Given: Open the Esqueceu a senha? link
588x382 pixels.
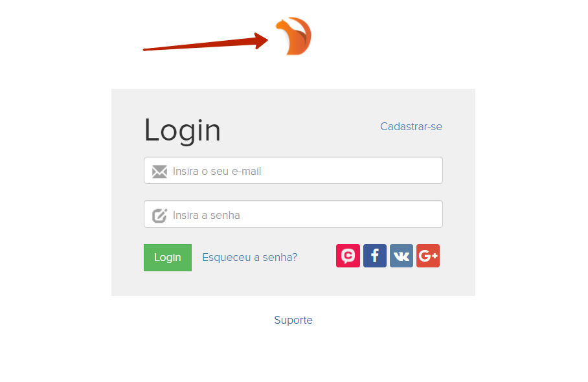Looking at the screenshot, I should [x=250, y=257].
